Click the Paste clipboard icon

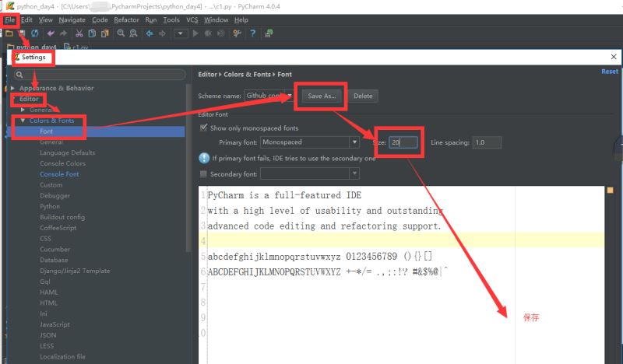pos(105,33)
